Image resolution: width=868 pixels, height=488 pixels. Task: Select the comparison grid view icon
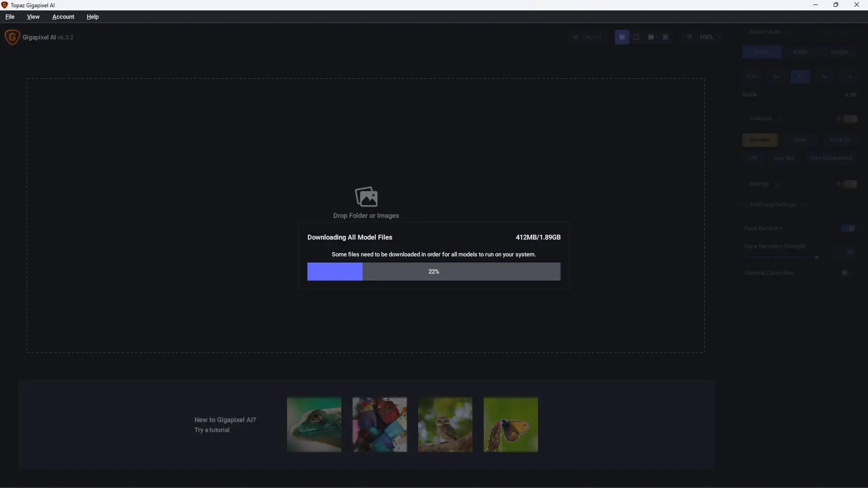(665, 37)
